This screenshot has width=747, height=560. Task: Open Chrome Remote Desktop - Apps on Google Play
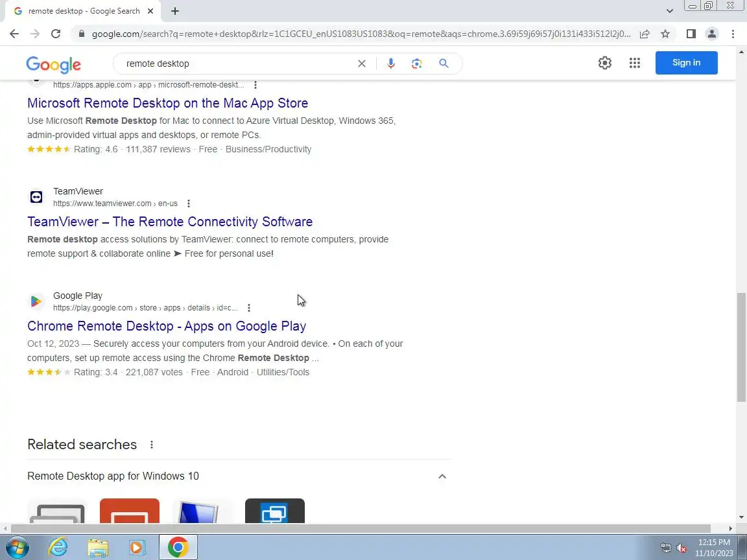pos(167,326)
